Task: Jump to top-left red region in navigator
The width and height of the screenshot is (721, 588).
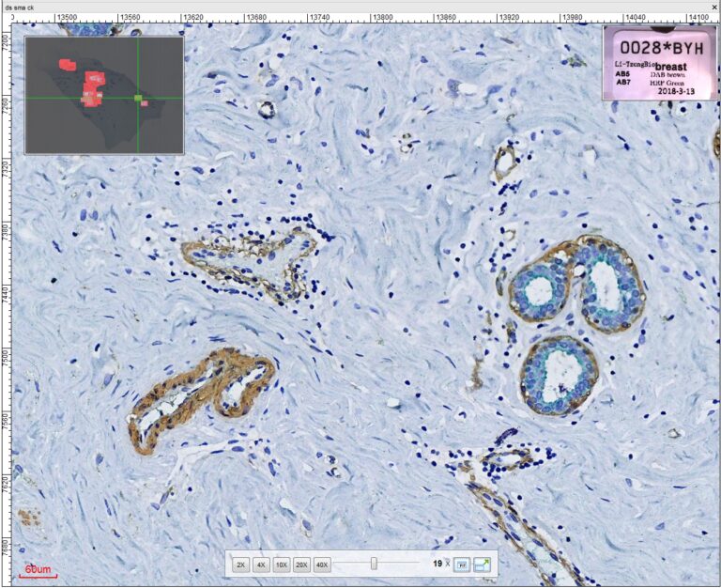Action: coord(67,65)
